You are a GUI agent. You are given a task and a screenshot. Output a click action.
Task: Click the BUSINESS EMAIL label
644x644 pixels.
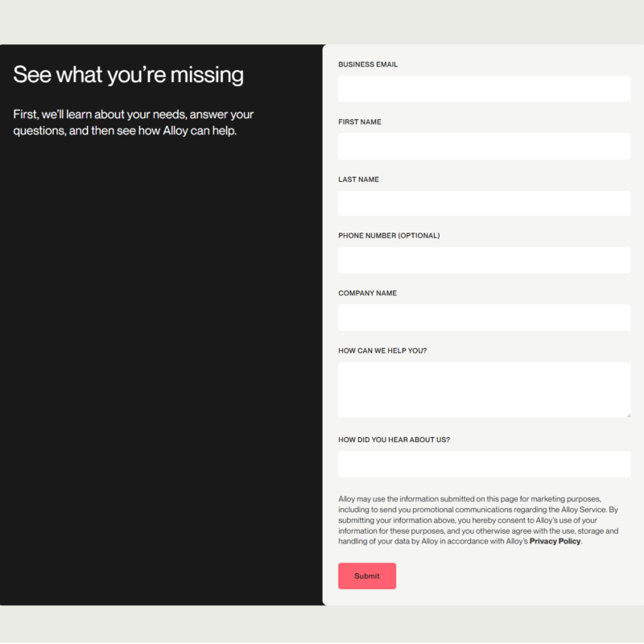[x=368, y=64]
